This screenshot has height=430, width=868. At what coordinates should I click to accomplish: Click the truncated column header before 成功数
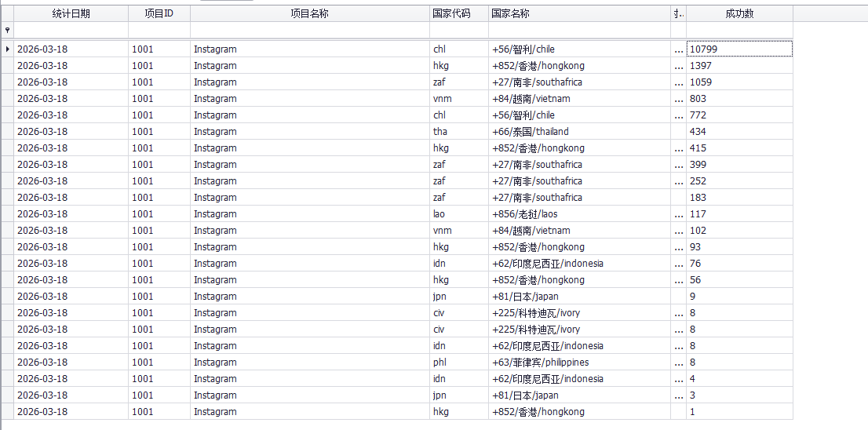click(679, 14)
